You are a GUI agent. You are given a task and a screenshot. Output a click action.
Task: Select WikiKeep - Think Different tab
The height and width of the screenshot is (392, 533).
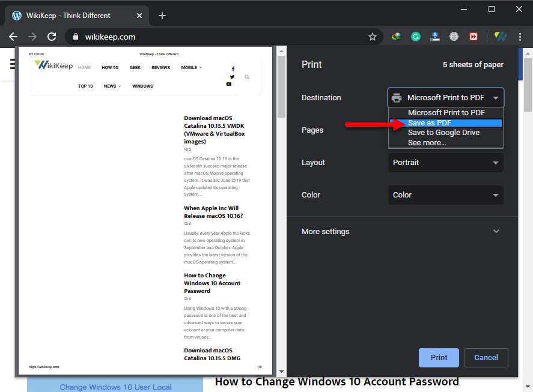point(76,16)
